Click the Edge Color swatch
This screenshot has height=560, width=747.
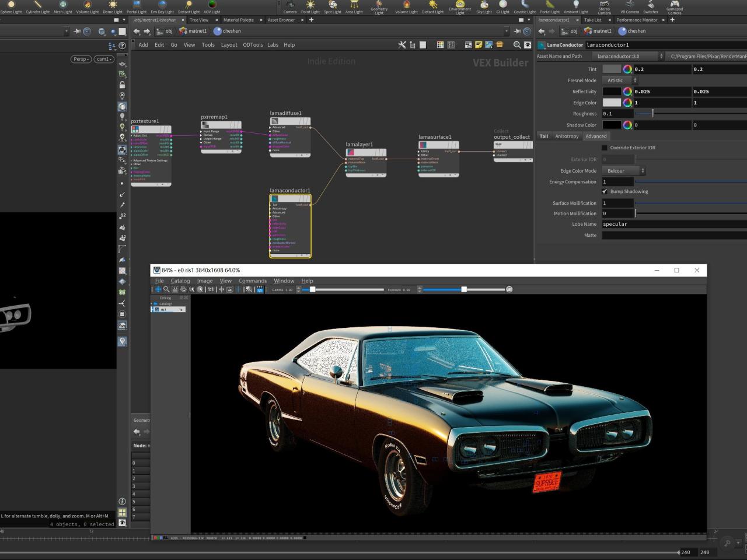[612, 103]
